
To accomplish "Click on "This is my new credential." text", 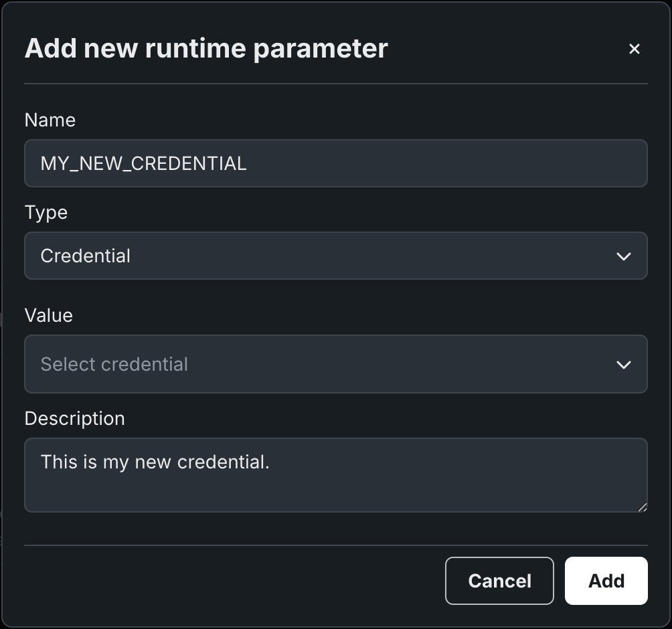I will click(x=155, y=462).
